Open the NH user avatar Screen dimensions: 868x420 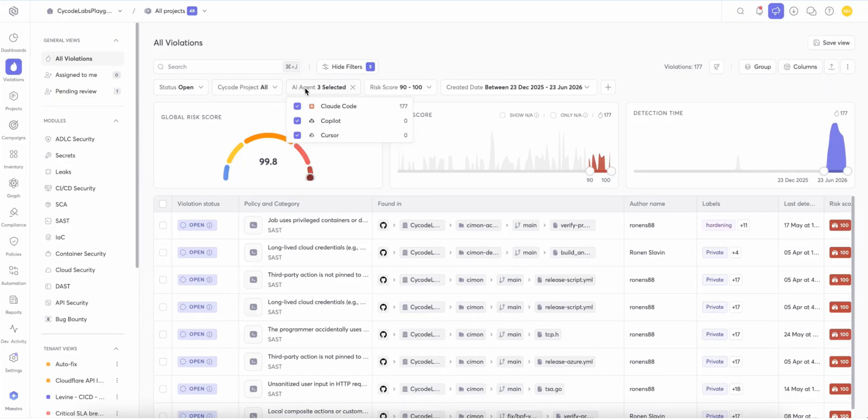[x=847, y=11]
